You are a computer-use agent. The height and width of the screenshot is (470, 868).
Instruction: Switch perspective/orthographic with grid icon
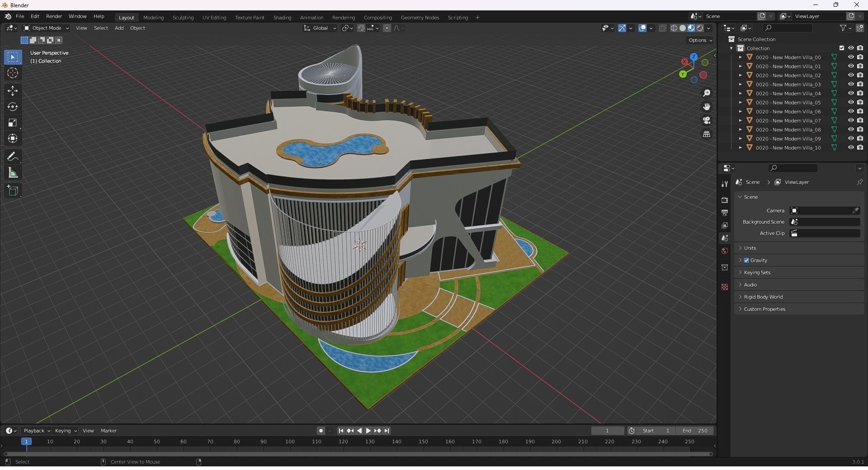(706, 134)
